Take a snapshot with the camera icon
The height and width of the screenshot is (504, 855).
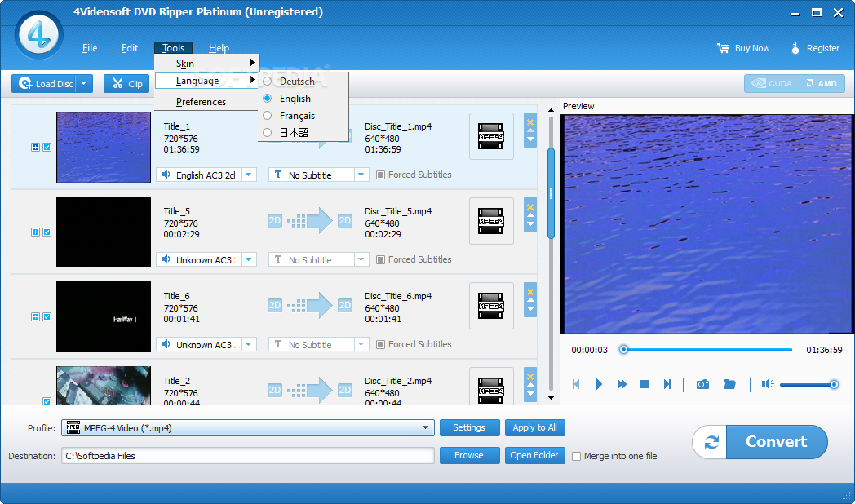702,385
